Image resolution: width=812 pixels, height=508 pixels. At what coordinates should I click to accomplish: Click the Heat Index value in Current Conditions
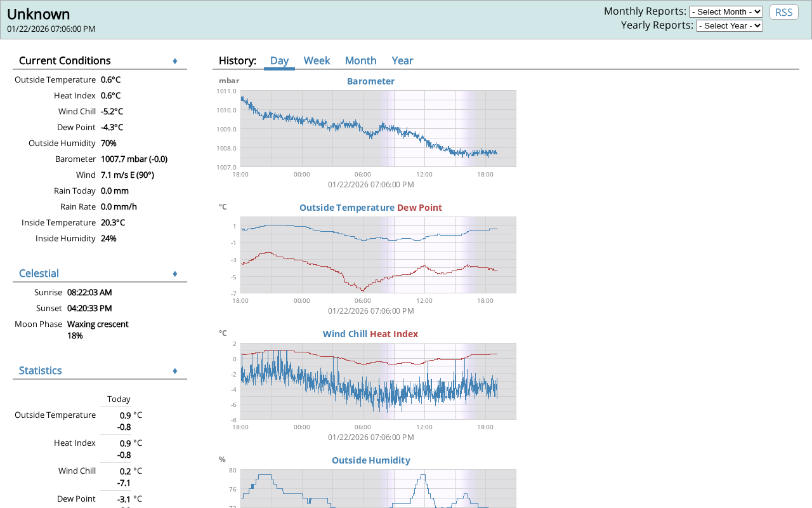110,96
